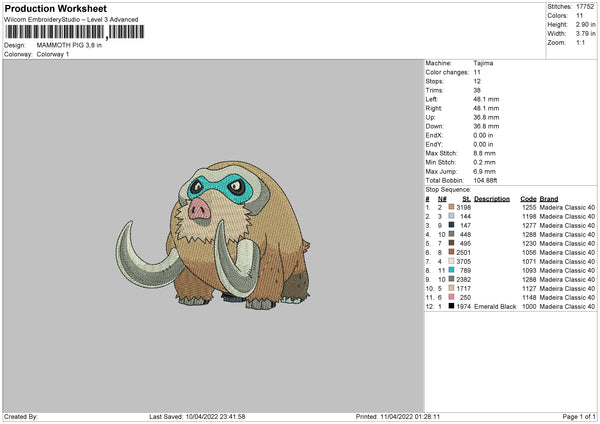600x424 pixels.
Task: Click the barcode under the worksheet title
Action: 75,32
